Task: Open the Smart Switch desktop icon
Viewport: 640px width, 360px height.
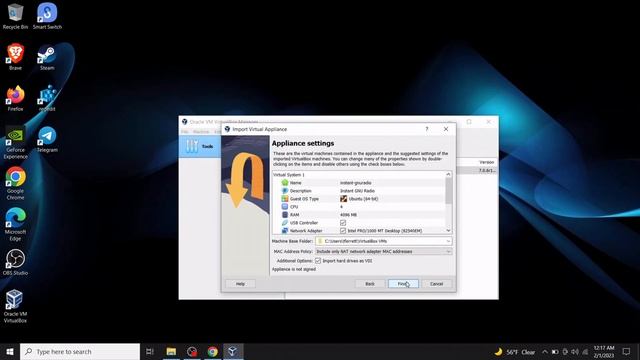Action: (x=47, y=16)
